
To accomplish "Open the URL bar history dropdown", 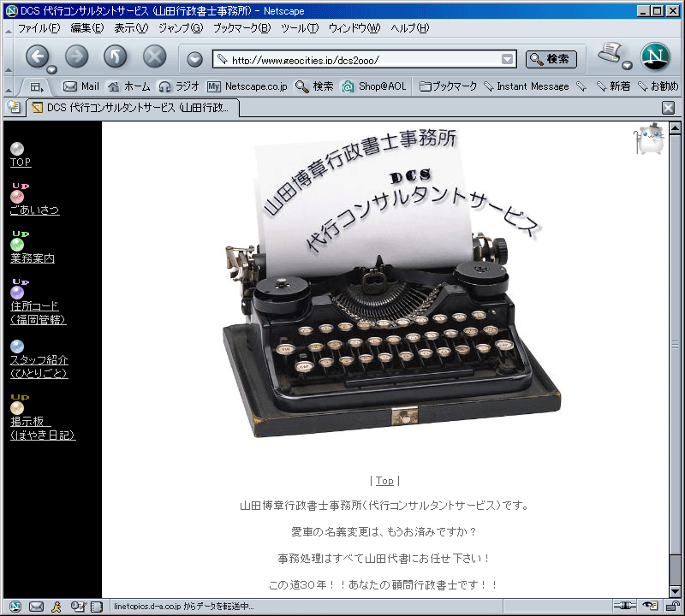I will (507, 59).
